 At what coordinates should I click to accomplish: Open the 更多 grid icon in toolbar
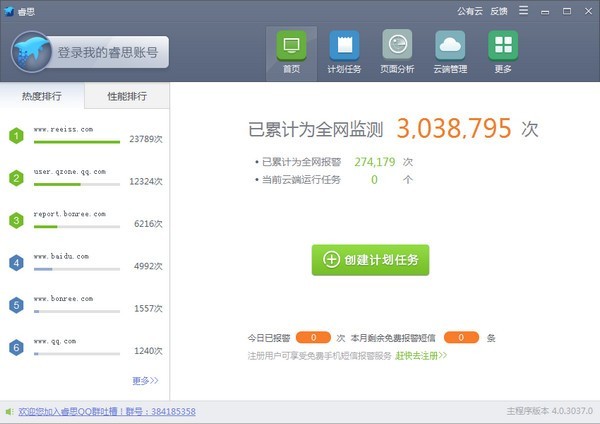pyautogui.click(x=503, y=46)
